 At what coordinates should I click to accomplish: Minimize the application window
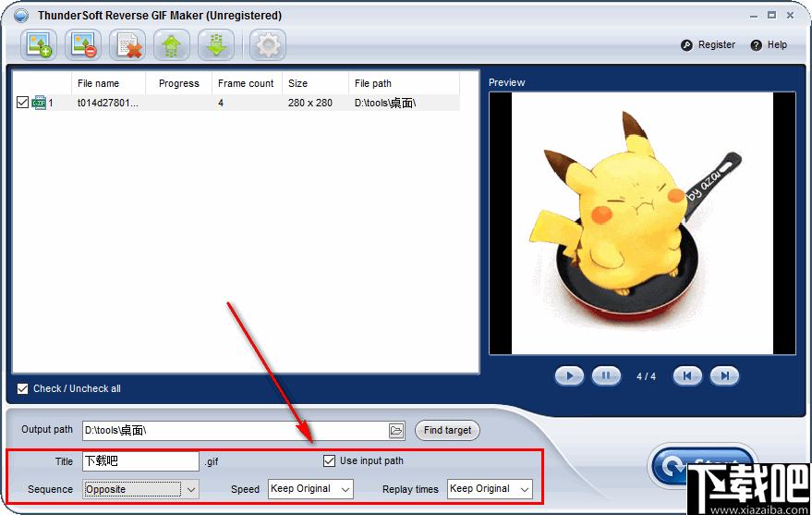click(x=754, y=16)
